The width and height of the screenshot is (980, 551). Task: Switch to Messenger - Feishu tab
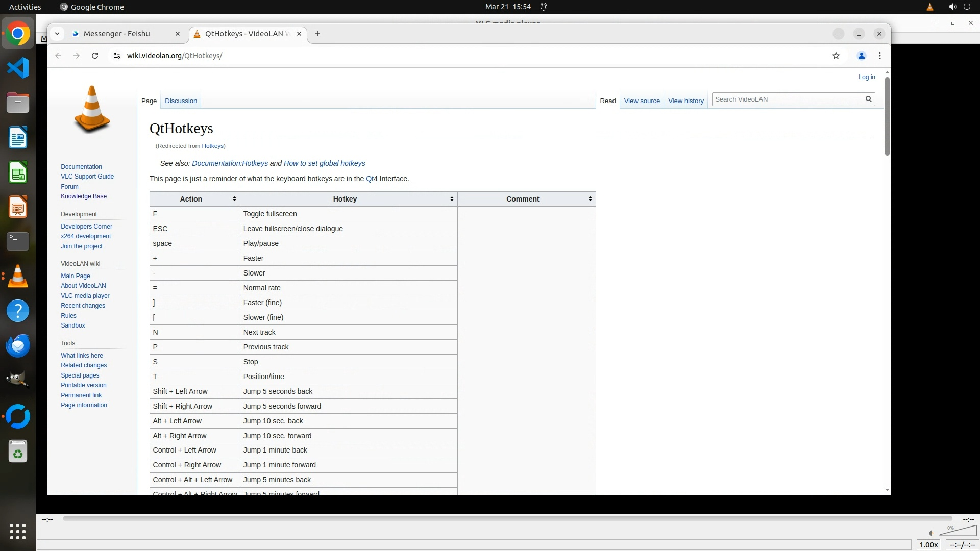click(117, 34)
